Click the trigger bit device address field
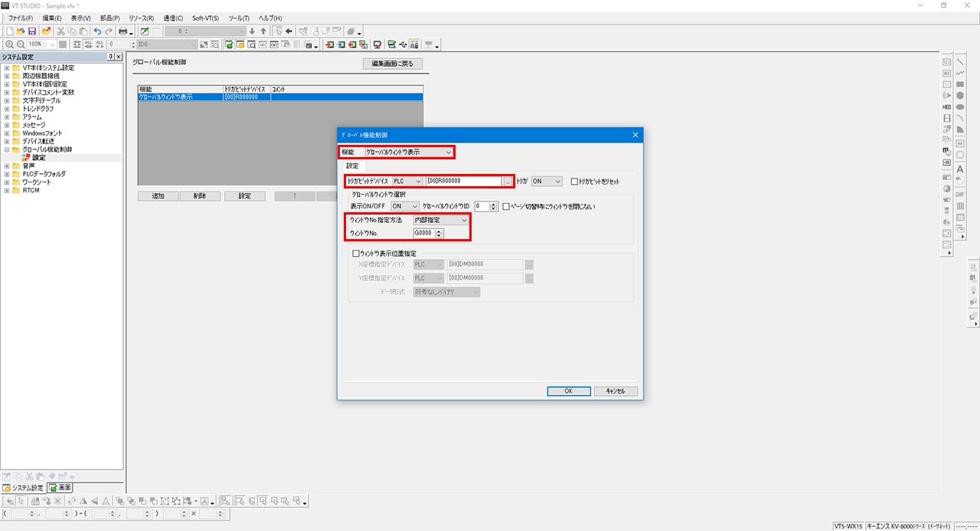Viewport: 980px width, 531px height. pyautogui.click(x=464, y=182)
